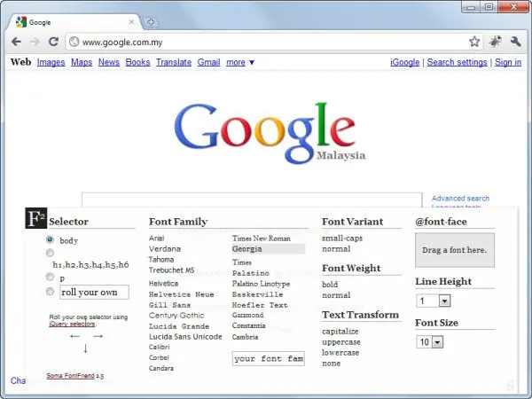Open the Font Size dropdown
532x399 pixels.
click(x=437, y=342)
